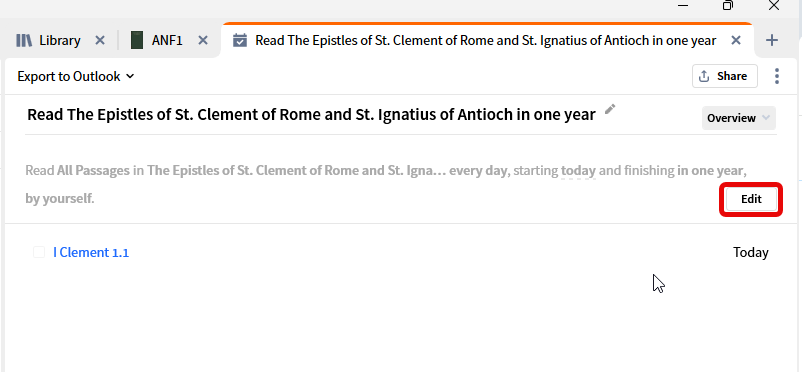
Task: Switch to the Library tab
Action: [x=60, y=40]
